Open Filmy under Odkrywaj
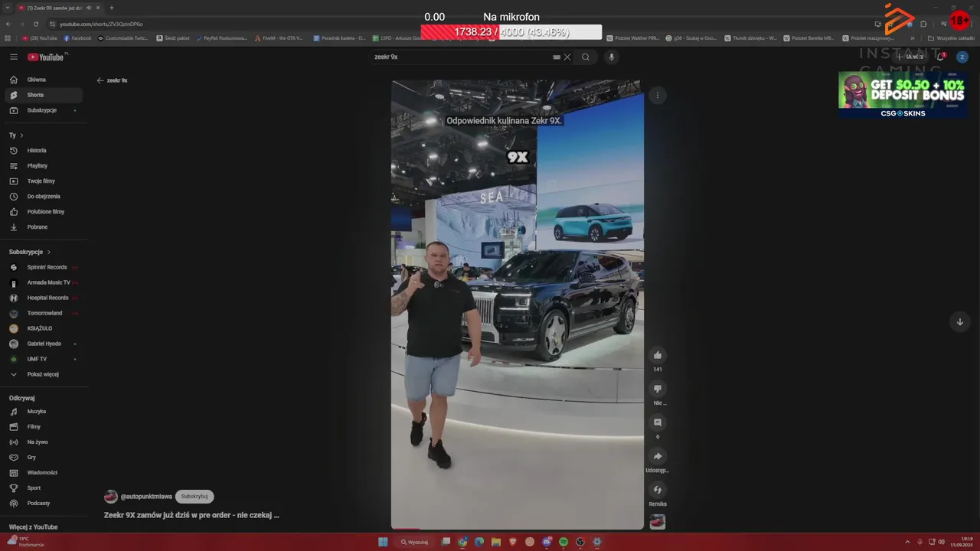Screen dimensions: 980x551 point(44,427)
